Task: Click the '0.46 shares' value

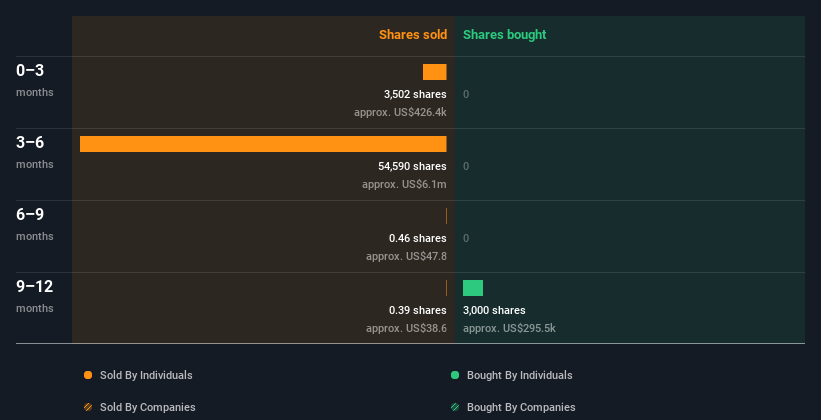Action: pyautogui.click(x=418, y=238)
